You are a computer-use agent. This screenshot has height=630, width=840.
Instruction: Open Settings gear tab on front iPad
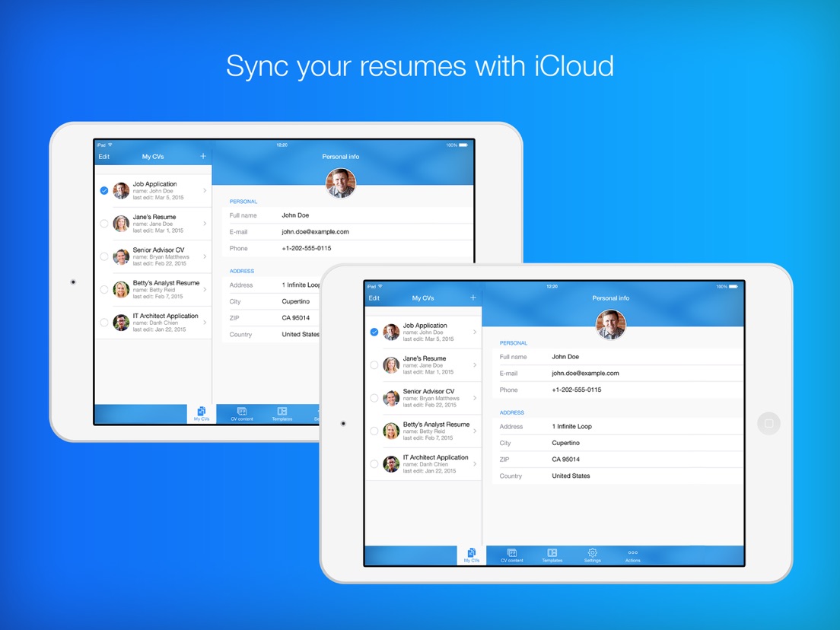click(593, 555)
